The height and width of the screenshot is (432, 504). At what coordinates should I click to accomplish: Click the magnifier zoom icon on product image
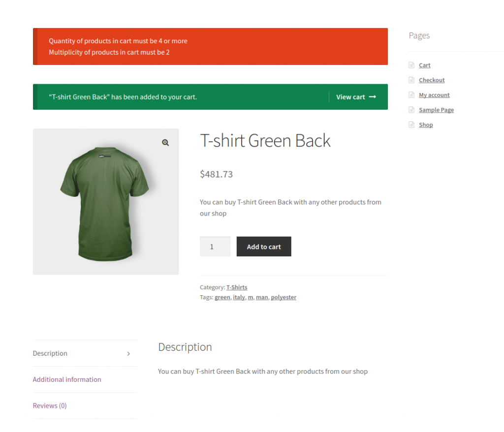point(165,142)
